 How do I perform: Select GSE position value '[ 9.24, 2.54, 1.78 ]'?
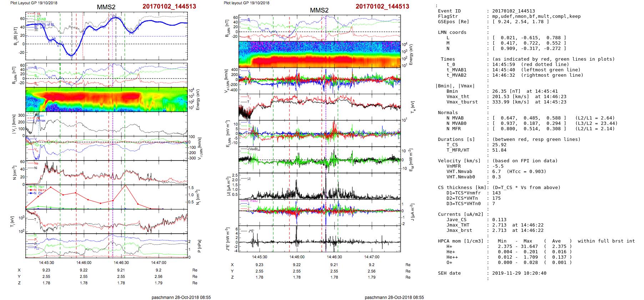coord(520,22)
